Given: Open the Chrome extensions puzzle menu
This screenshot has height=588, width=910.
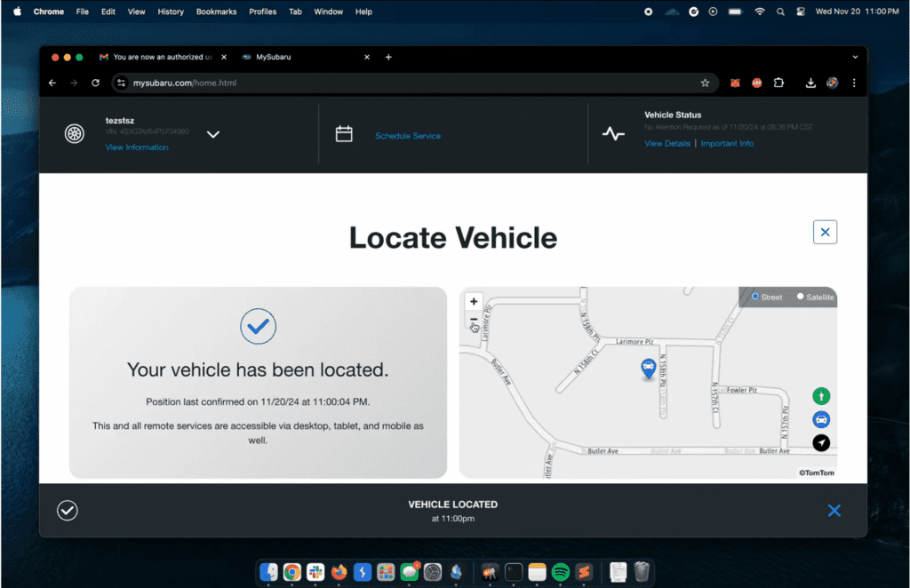Looking at the screenshot, I should 778,83.
